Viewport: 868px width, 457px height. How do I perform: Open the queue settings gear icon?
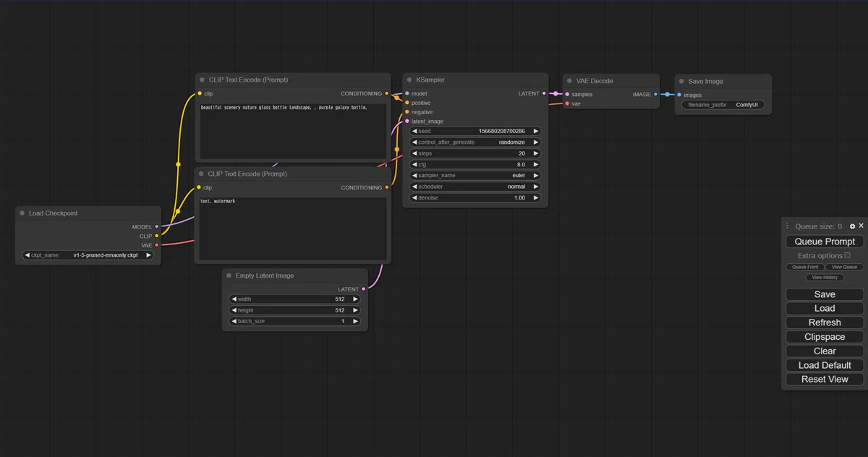pos(852,226)
